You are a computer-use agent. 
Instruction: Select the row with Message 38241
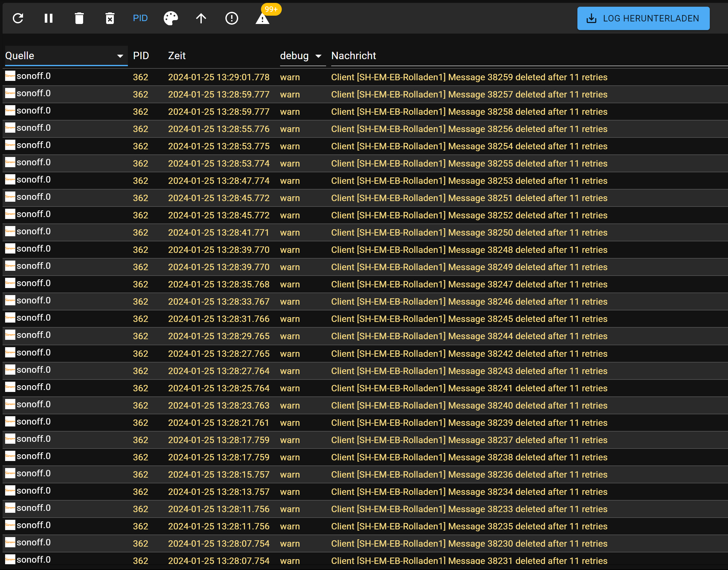tap(365, 388)
